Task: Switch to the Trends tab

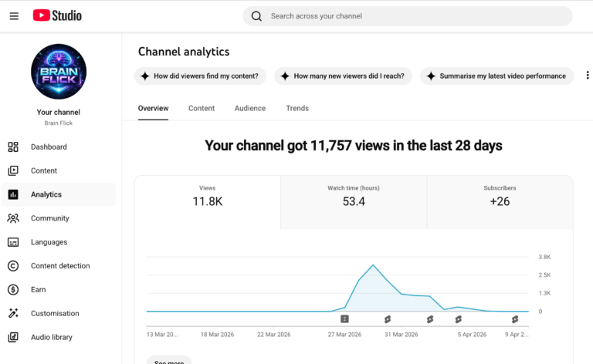Action: [x=297, y=109]
